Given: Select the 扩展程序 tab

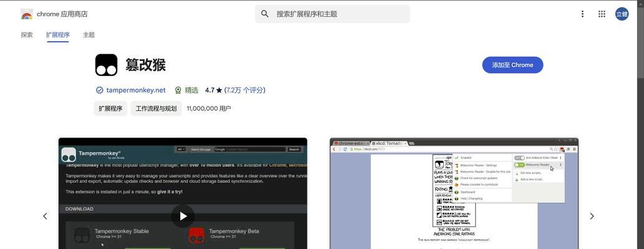Looking at the screenshot, I should click(x=57, y=35).
